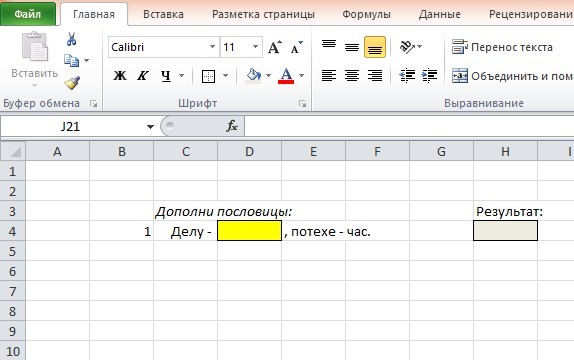
Task: Select column D header
Action: pyautogui.click(x=249, y=151)
